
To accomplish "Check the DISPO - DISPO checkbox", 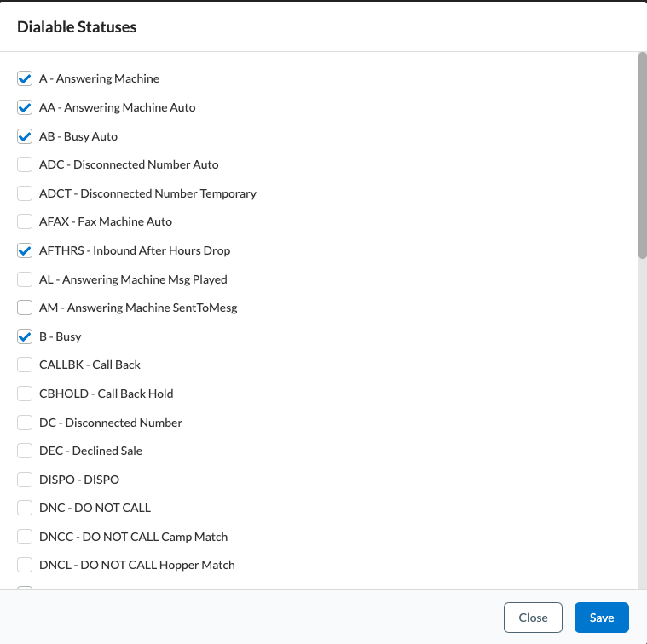I will 25,480.
